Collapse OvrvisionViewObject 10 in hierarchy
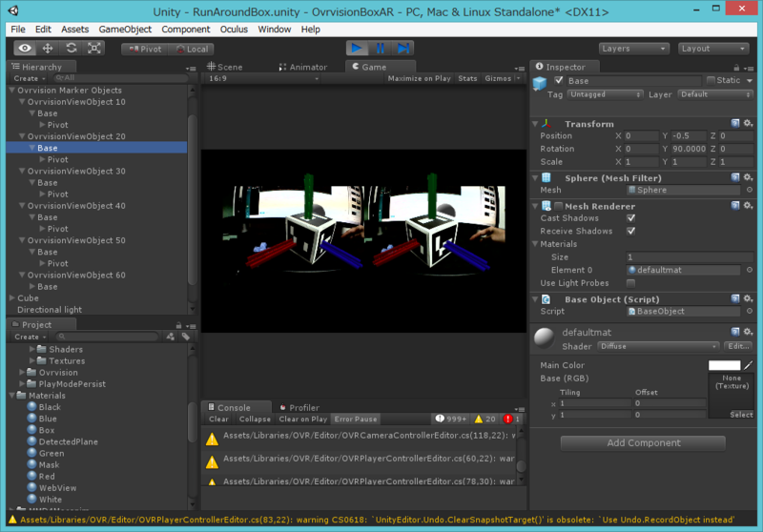The height and width of the screenshot is (532, 763). coord(22,102)
